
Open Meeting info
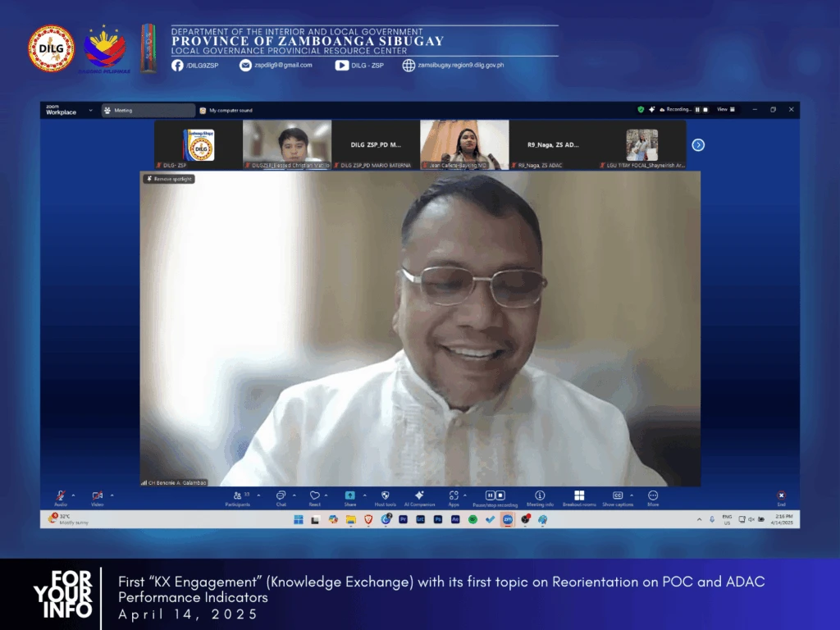tap(540, 498)
